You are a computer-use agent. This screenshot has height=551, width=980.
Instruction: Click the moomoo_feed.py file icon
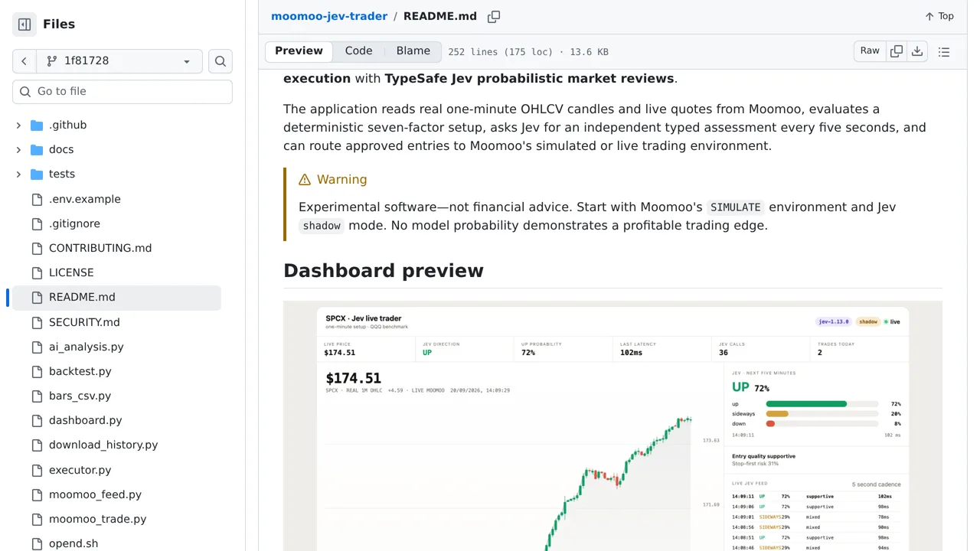tap(37, 494)
